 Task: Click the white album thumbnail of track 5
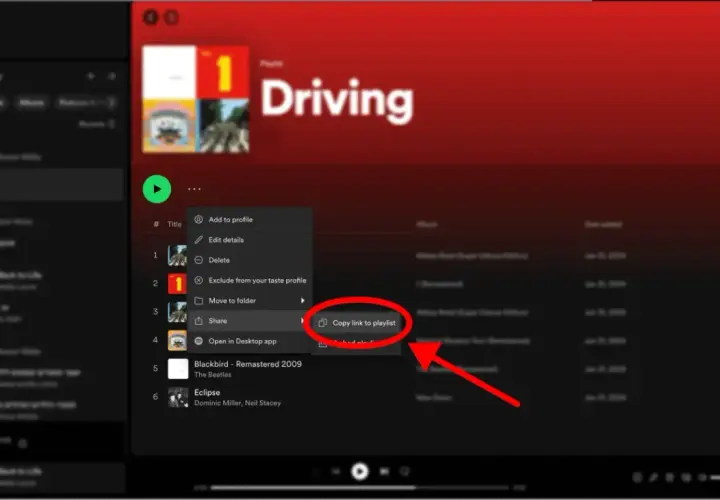coord(178,369)
